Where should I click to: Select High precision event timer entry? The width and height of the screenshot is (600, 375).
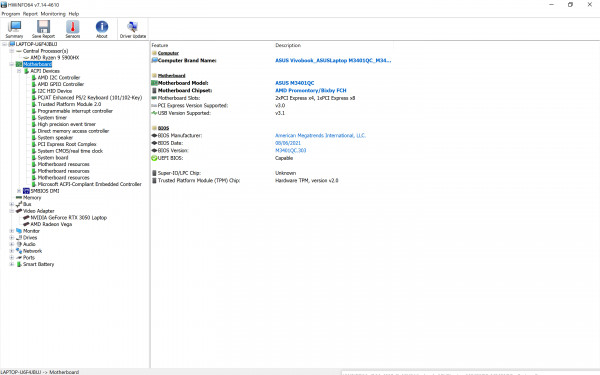(x=67, y=124)
